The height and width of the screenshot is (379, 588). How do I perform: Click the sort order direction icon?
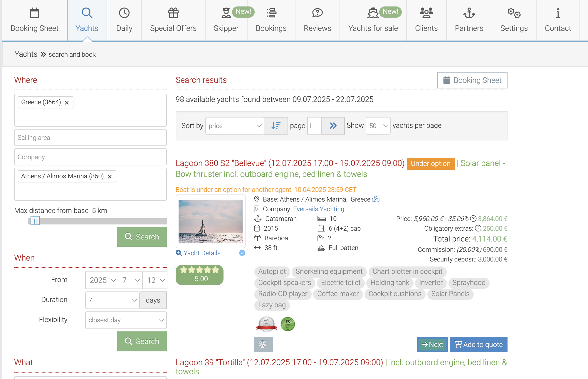pos(276,126)
